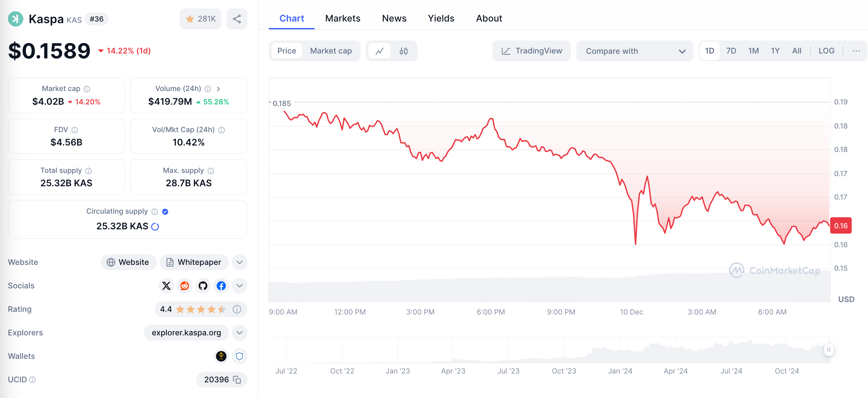Add Kaspa to watchlist via star button
Viewport: 868px width, 398px height.
(x=200, y=19)
